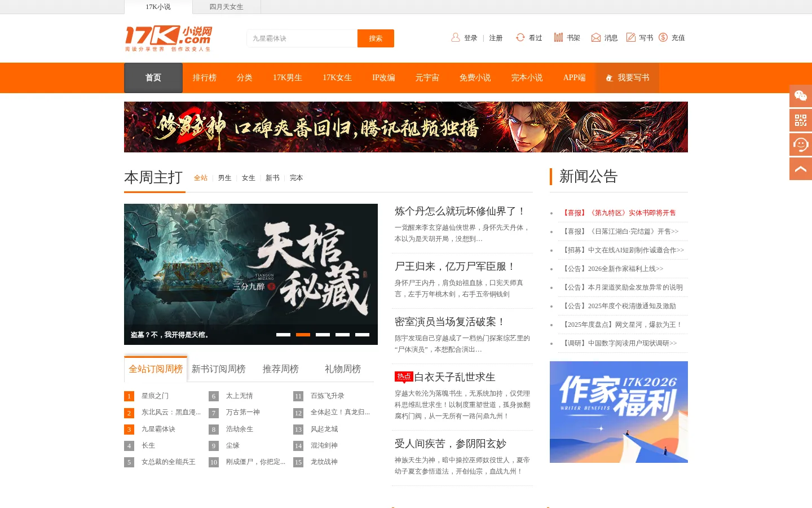The image size is (812, 508).
Task: Click the back-to-top arrow icon
Action: (801, 169)
